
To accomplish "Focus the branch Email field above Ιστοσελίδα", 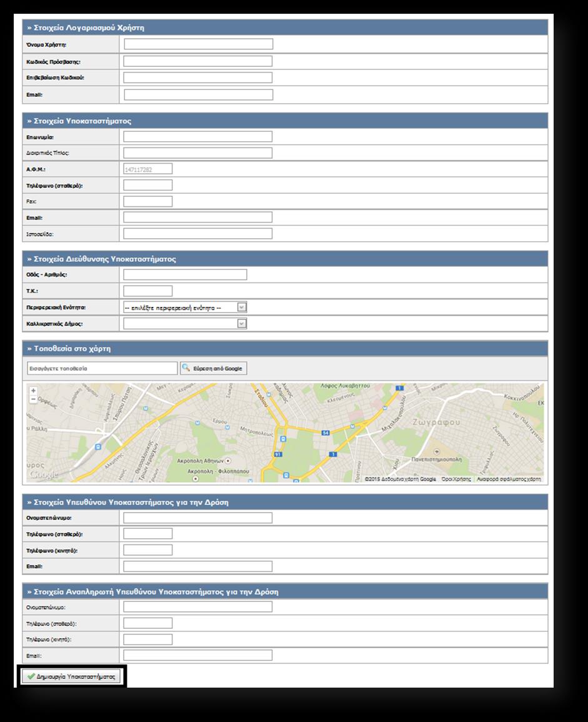I will (x=198, y=218).
